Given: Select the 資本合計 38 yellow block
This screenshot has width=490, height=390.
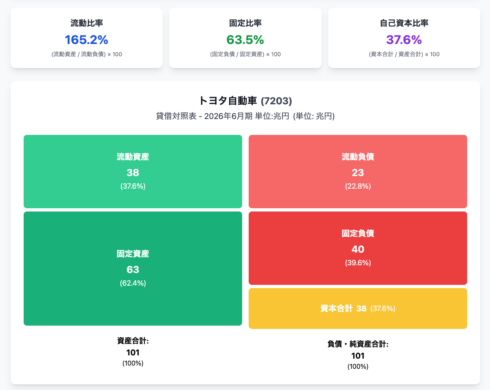Looking at the screenshot, I should (x=358, y=308).
